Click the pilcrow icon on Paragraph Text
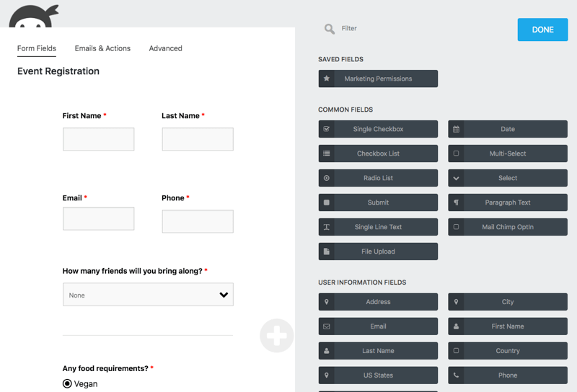577x392 pixels. (x=456, y=202)
